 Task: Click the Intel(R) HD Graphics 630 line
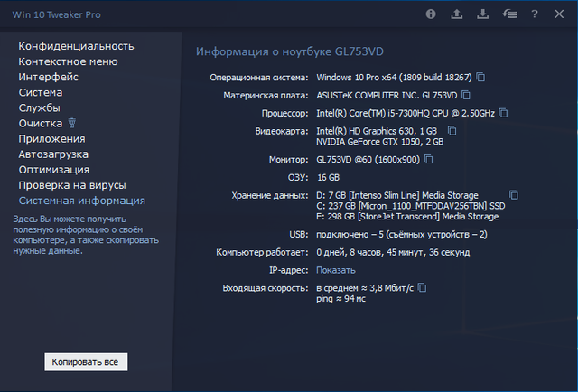[x=377, y=131]
